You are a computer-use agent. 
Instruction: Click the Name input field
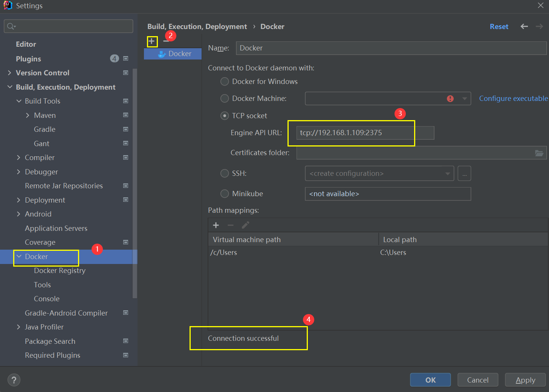pyautogui.click(x=391, y=48)
